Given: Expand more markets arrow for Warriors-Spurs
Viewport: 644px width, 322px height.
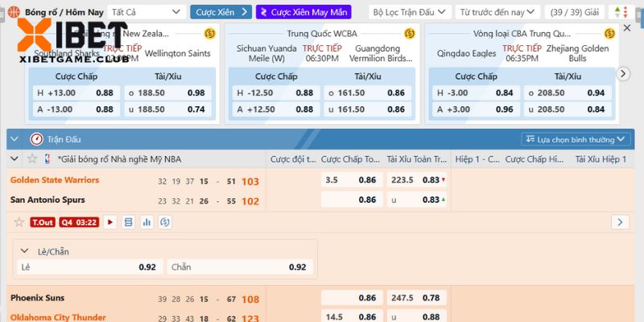Looking at the screenshot, I should pos(620,222).
